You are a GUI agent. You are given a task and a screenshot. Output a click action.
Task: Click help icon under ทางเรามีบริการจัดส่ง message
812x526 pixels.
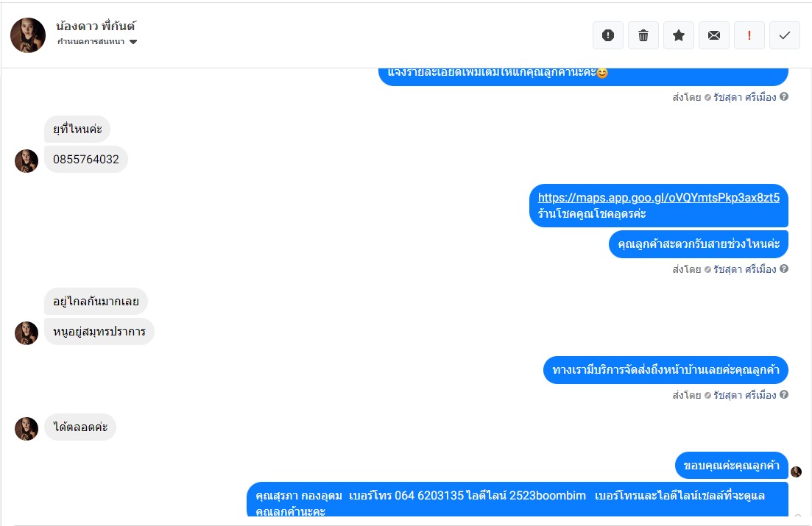click(x=784, y=394)
